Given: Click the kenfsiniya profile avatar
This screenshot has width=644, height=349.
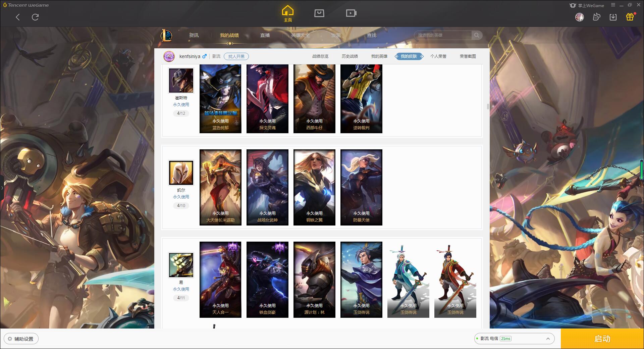Looking at the screenshot, I should (169, 56).
